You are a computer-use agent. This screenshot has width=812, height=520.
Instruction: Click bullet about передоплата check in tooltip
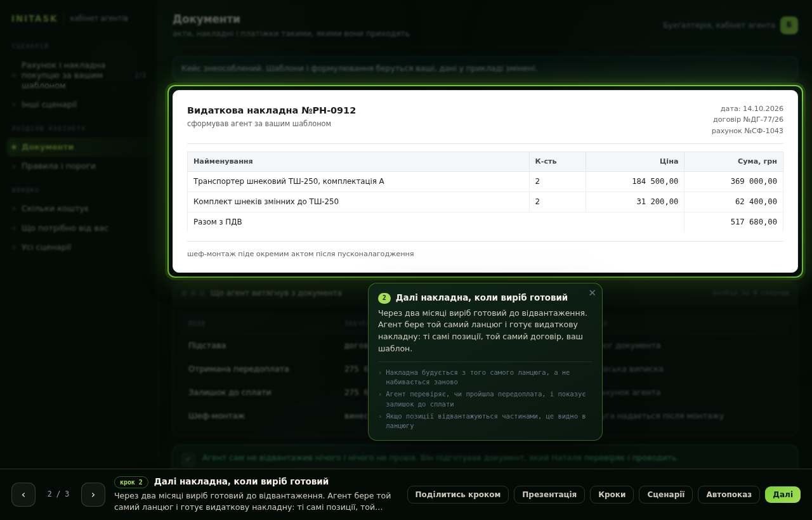(485, 399)
